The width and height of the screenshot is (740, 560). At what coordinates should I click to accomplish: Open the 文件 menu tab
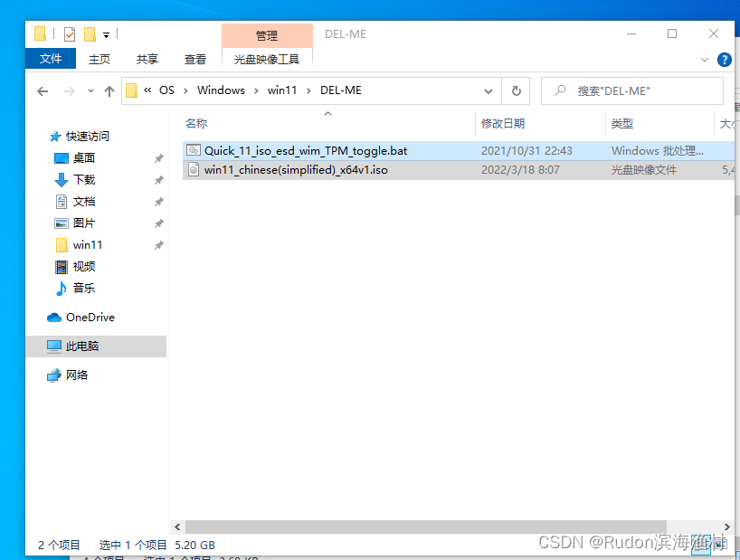point(51,59)
